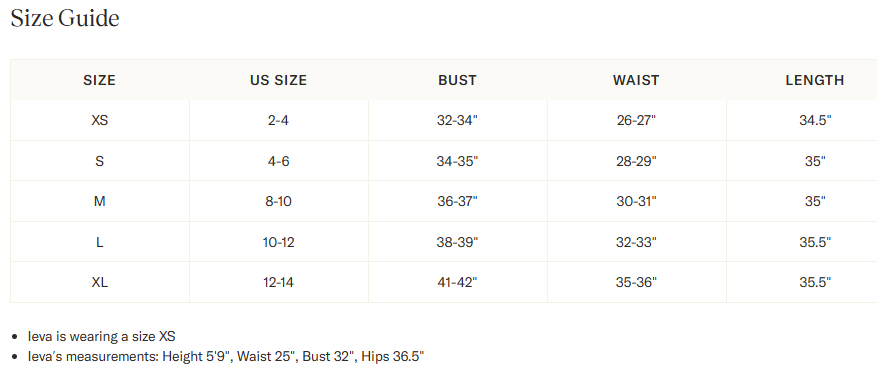The image size is (877, 388).
Task: Click the 12-14 US size cell
Action: click(279, 282)
